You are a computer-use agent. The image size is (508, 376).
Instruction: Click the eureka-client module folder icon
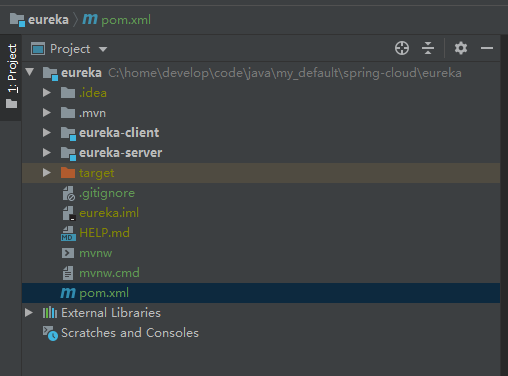point(68,133)
